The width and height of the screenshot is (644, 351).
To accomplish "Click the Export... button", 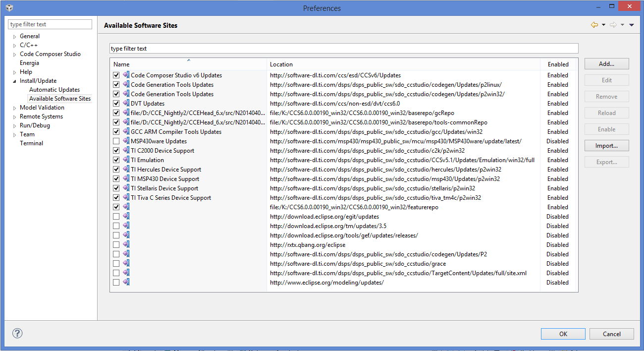I will [x=606, y=162].
